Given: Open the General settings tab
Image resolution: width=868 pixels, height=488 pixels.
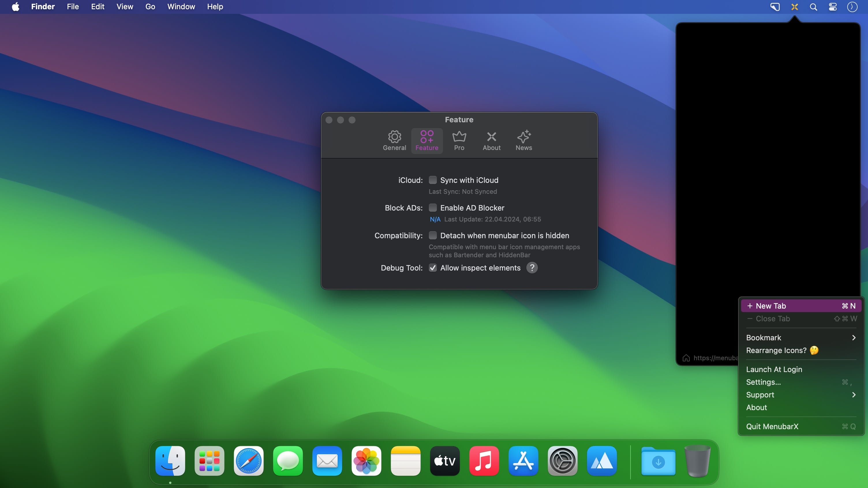Looking at the screenshot, I should click(394, 141).
